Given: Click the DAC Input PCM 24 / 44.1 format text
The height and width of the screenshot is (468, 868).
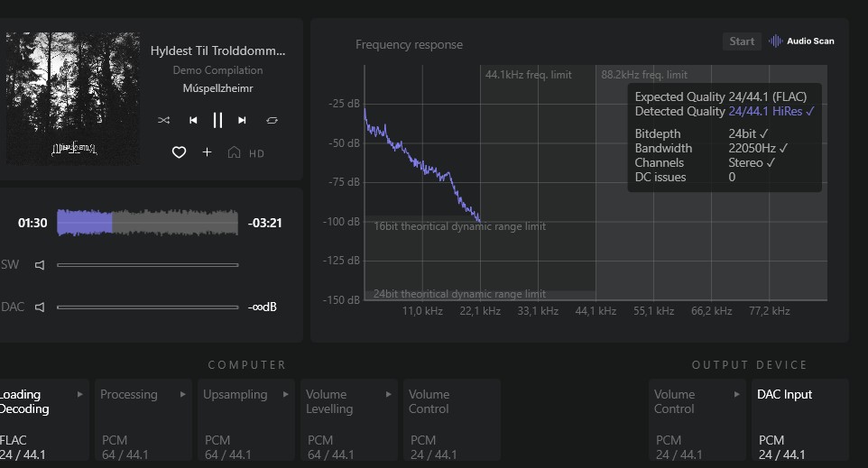Looking at the screenshot, I should [x=782, y=447].
